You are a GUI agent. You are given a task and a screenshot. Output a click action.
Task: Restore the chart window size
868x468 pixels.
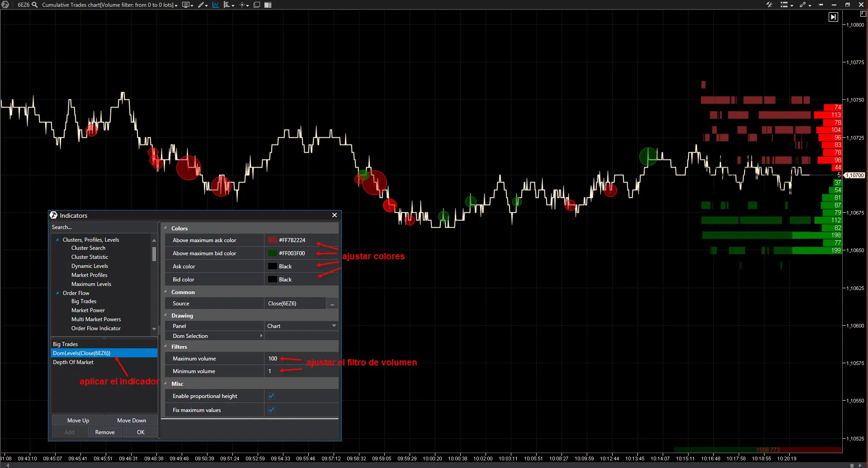tap(848, 5)
